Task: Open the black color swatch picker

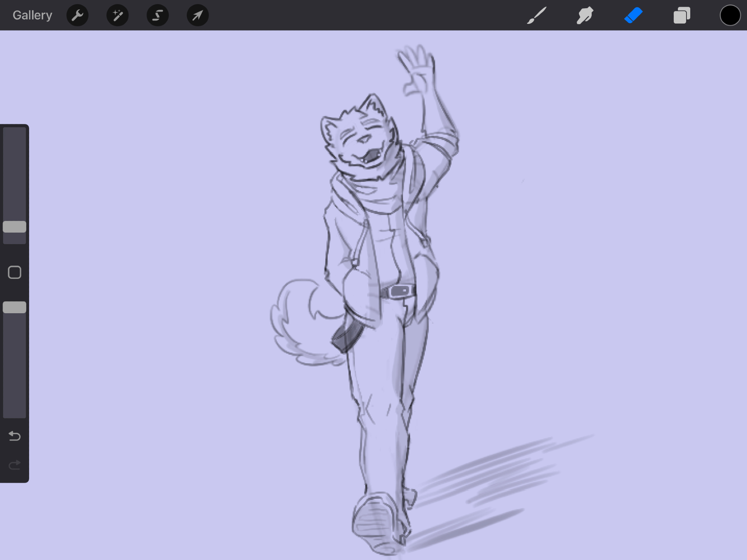Action: click(730, 15)
